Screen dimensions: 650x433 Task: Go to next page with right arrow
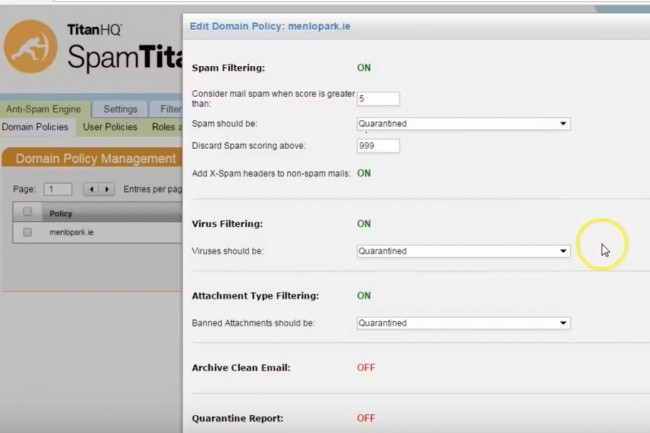[x=106, y=189]
